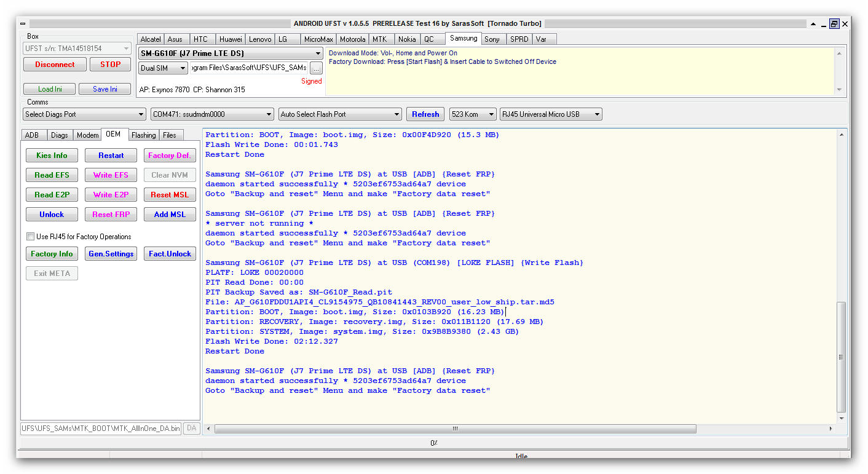Click the DA button next to path field

[192, 429]
